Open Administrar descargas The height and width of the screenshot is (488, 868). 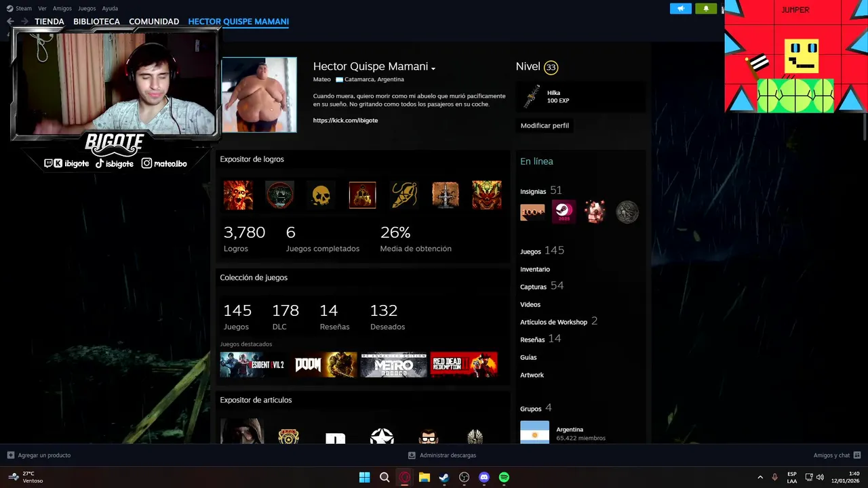[442, 455]
